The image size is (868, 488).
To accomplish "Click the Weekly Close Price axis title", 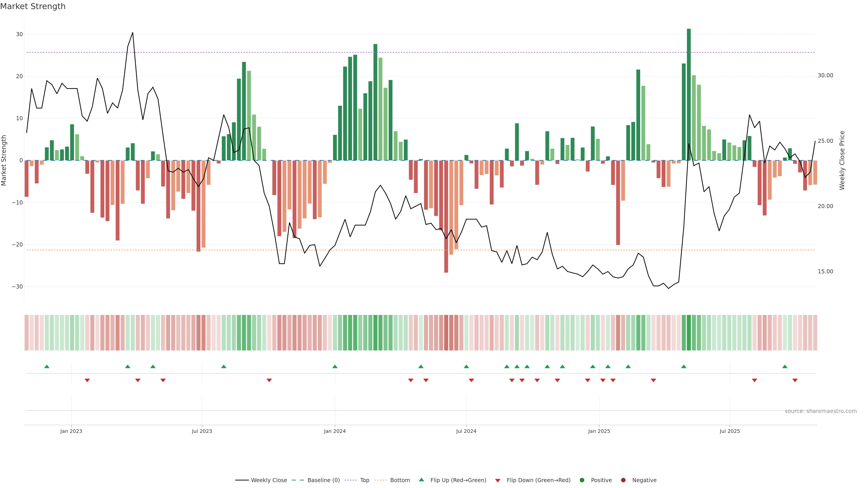I will [x=842, y=160].
